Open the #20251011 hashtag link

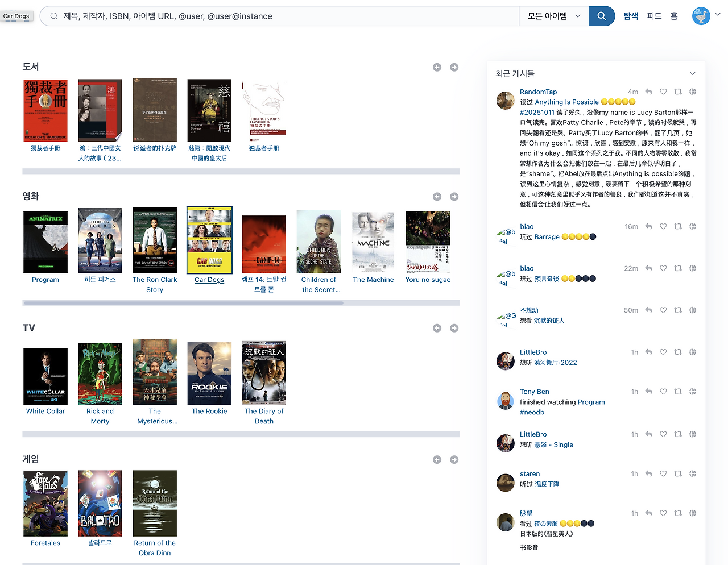click(537, 112)
